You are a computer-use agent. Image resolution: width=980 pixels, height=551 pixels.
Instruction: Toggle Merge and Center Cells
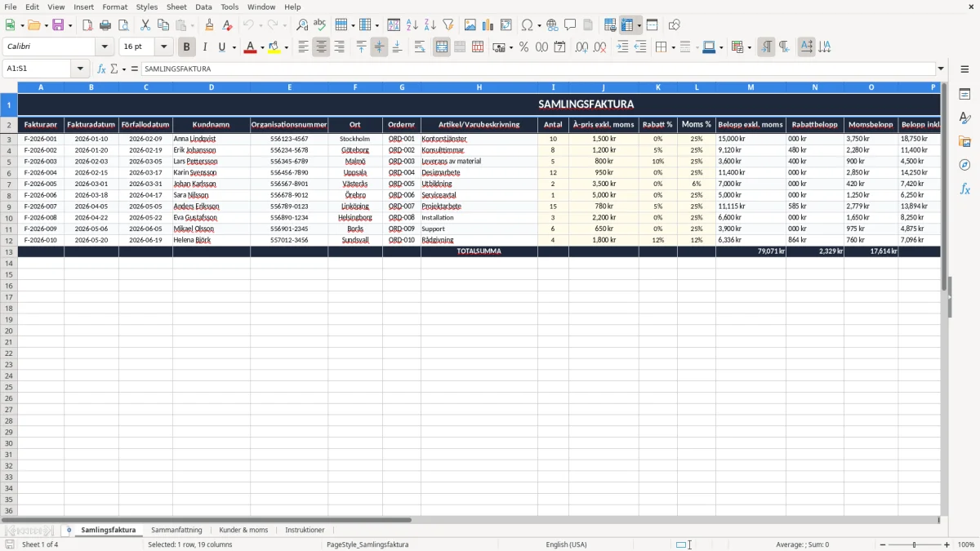pos(442,47)
